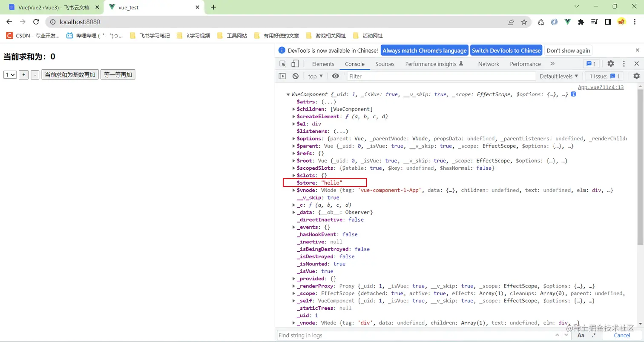The height and width of the screenshot is (342, 644).
Task: Collapse the VueComponent object
Action: (x=288, y=94)
